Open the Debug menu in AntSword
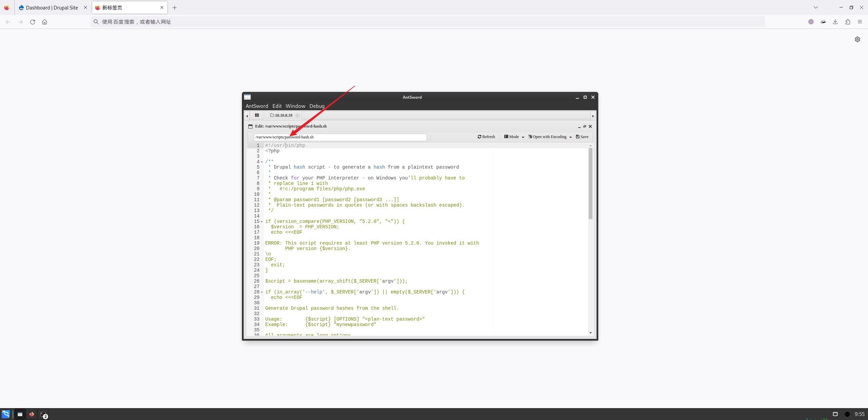Viewport: 868px width, 420px height. (317, 106)
